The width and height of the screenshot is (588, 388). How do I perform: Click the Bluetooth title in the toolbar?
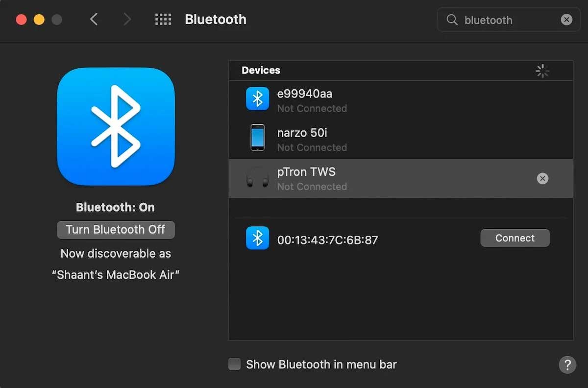pyautogui.click(x=215, y=19)
